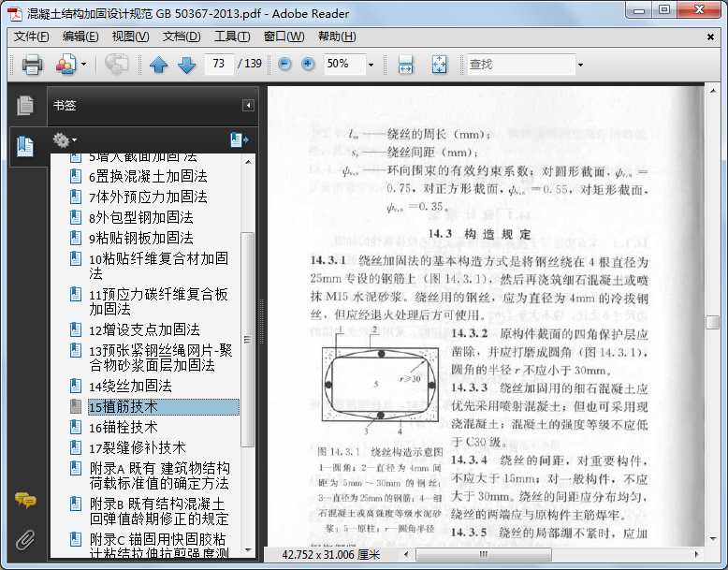Screen dimensions: 728x570
Task: Select bookmark 9粘贴钢板加固法
Action: [x=140, y=238]
